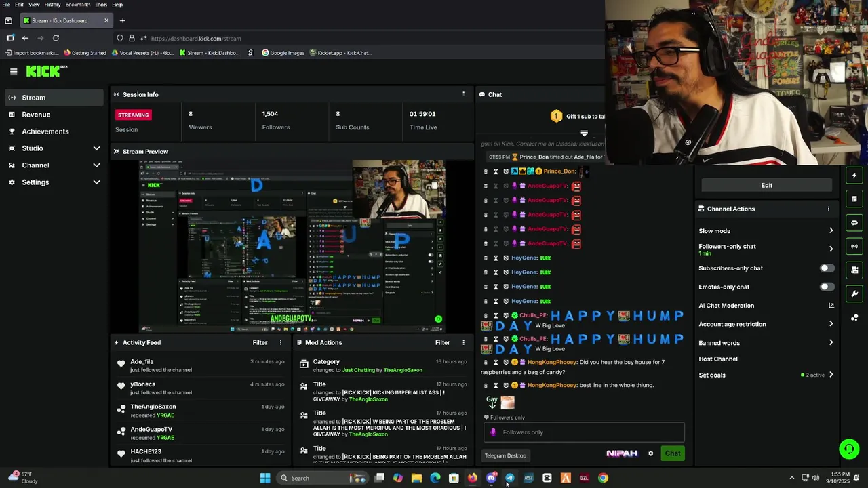Click HACHE123 in the Activity Feed
This screenshot has height=488, width=868.
tap(146, 451)
